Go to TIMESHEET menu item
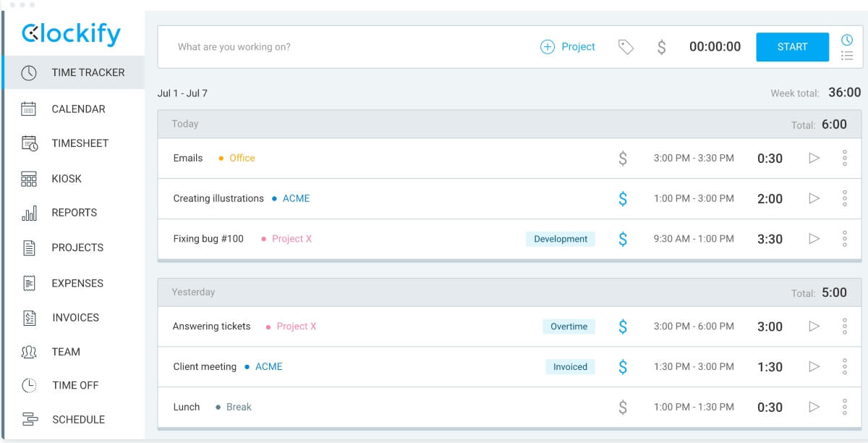Viewport: 868px width, 443px height. (80, 143)
